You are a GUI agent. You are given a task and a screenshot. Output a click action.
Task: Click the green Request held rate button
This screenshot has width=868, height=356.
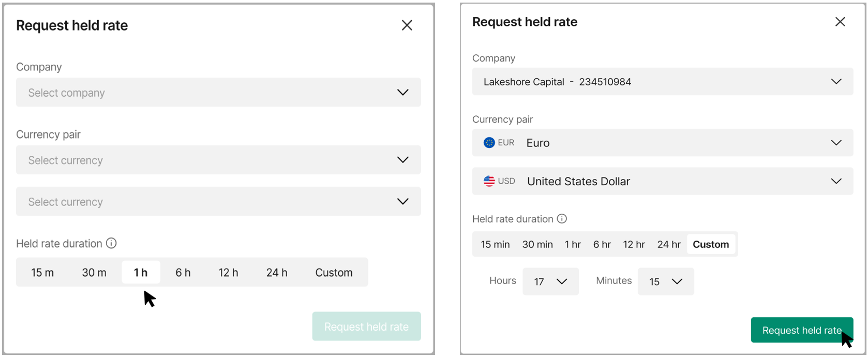pyautogui.click(x=801, y=330)
